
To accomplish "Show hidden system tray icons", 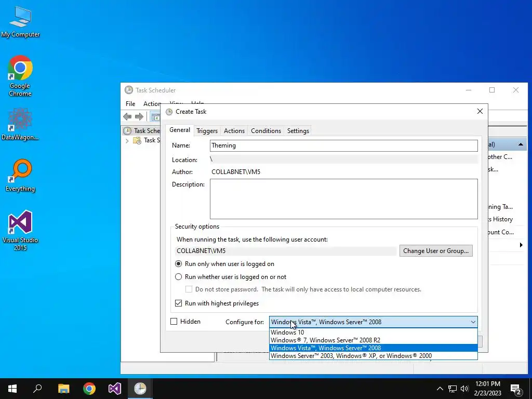I will pyautogui.click(x=440, y=389).
